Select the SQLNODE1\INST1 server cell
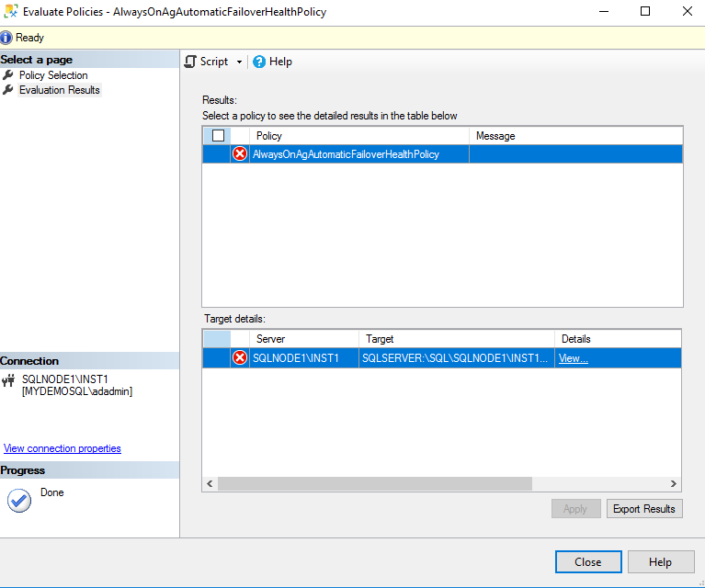The height and width of the screenshot is (588, 705). pyautogui.click(x=304, y=357)
